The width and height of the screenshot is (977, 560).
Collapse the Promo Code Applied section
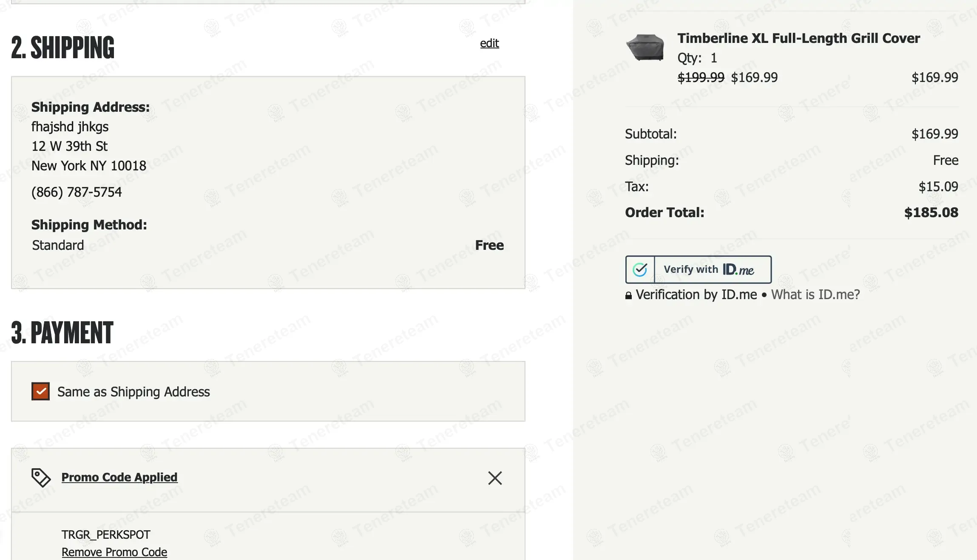click(x=119, y=477)
